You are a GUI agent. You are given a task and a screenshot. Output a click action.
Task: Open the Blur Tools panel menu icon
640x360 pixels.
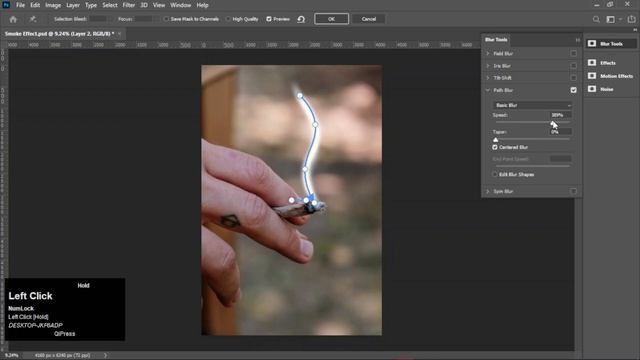click(578, 40)
